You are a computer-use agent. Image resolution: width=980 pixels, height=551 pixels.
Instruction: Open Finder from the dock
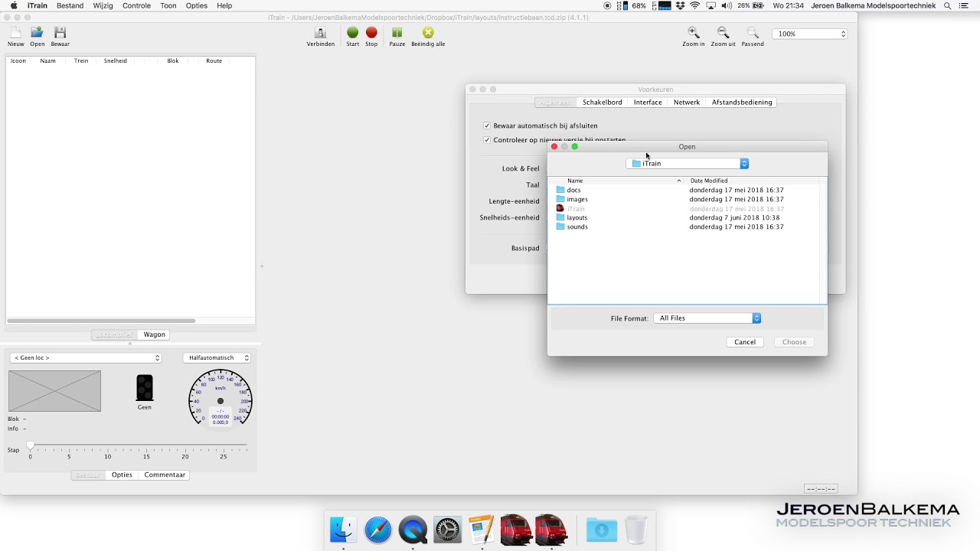click(x=343, y=530)
